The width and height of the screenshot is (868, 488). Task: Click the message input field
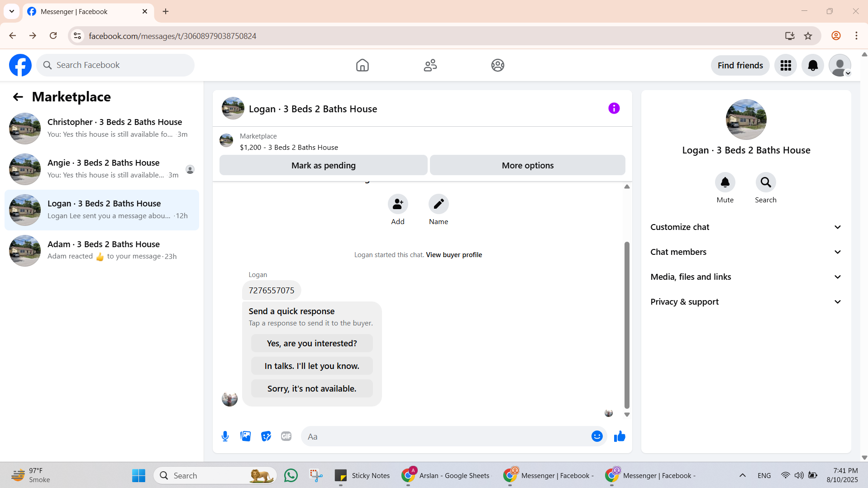446,436
